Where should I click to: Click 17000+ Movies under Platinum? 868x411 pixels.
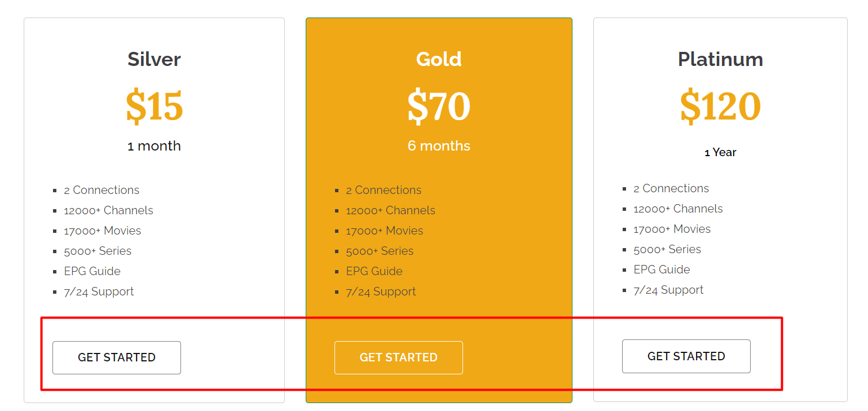pos(672,229)
